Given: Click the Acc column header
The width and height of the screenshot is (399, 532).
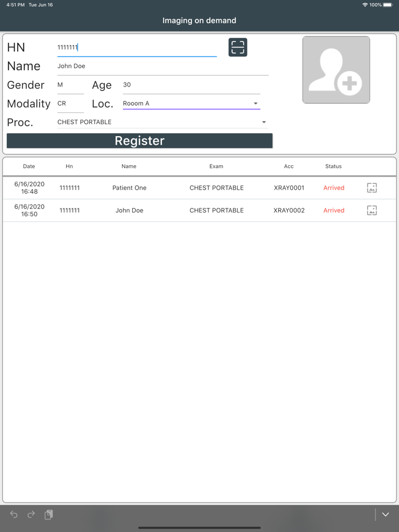Looking at the screenshot, I should tap(289, 166).
